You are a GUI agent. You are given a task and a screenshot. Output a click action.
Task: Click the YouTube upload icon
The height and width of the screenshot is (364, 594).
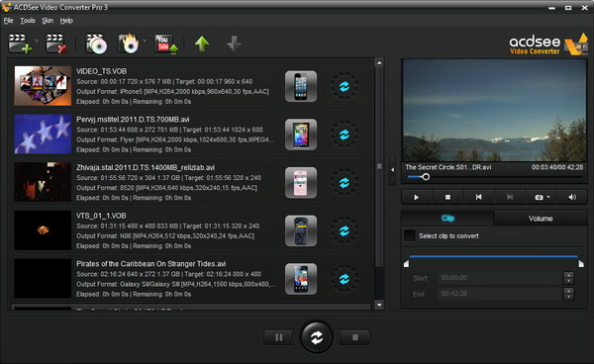pos(165,44)
